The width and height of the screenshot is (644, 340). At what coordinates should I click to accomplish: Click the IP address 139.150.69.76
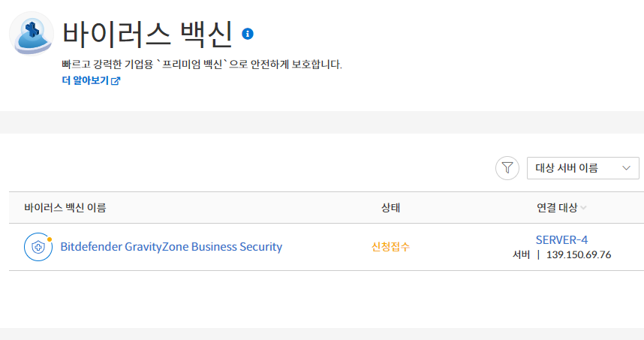click(x=579, y=255)
